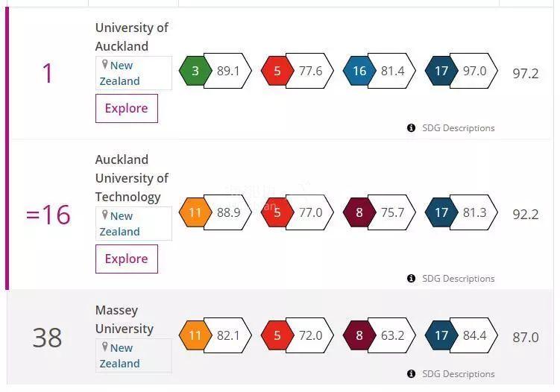Click green SDG 3 hexagon for Auckland
Image resolution: width=560 pixels, height=392 pixels.
[195, 71]
